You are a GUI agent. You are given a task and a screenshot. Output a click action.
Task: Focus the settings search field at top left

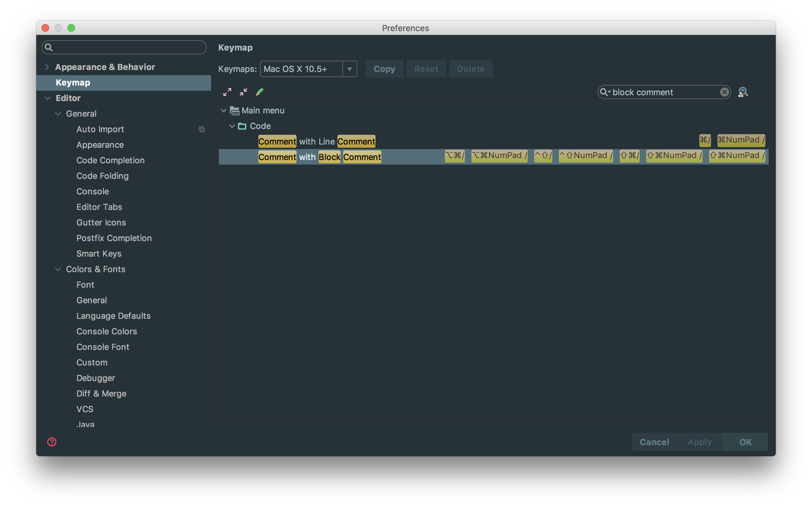[x=124, y=47]
